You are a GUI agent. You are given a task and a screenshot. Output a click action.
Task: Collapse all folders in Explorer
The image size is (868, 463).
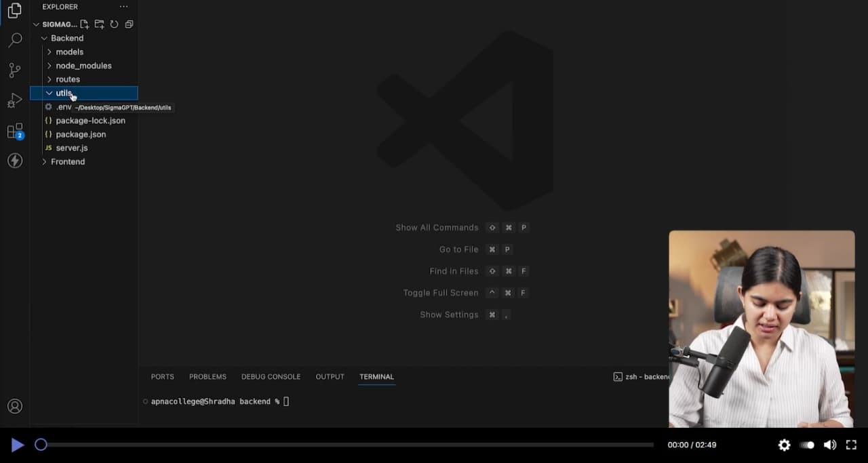click(x=129, y=24)
